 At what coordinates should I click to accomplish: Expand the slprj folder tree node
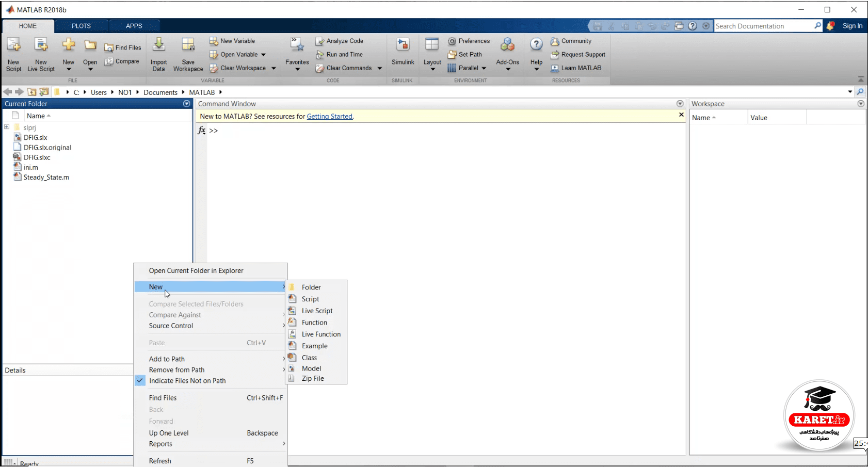click(7, 127)
